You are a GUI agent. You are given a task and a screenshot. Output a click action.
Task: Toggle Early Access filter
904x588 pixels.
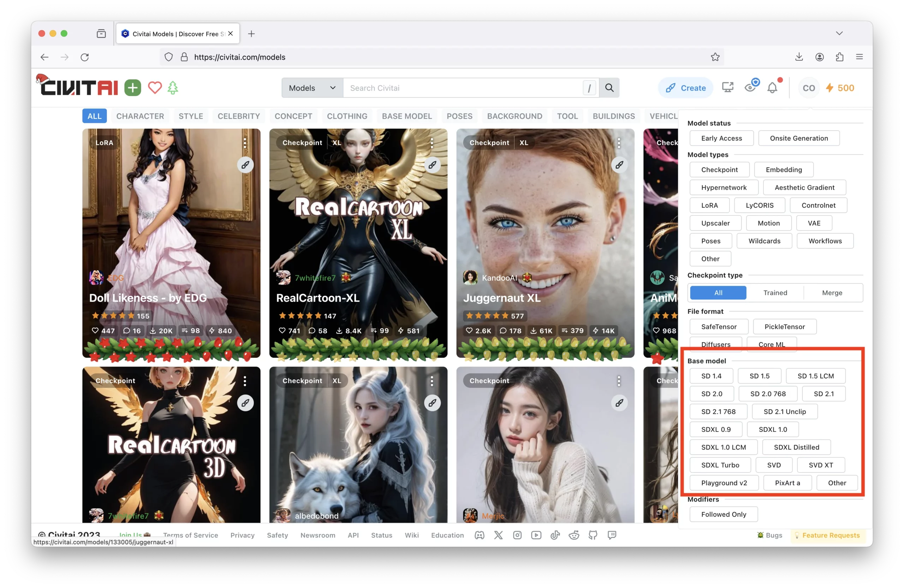click(722, 138)
